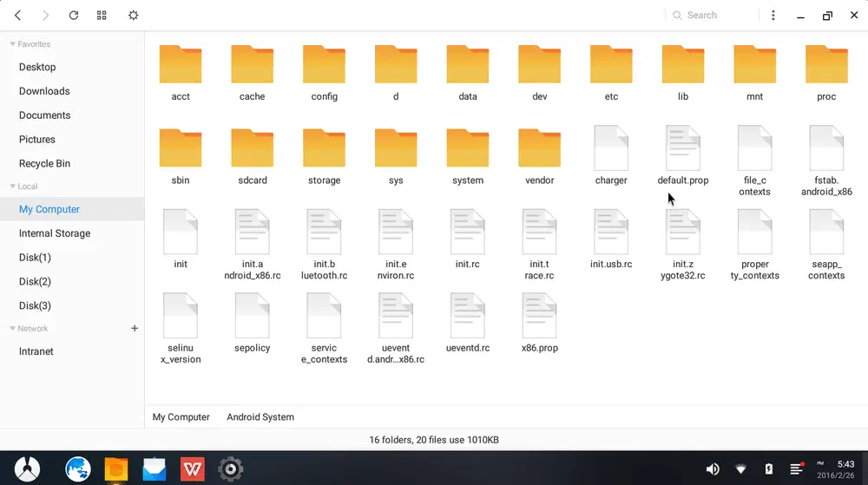Click the Search field
The height and width of the screenshot is (485, 868).
click(712, 16)
